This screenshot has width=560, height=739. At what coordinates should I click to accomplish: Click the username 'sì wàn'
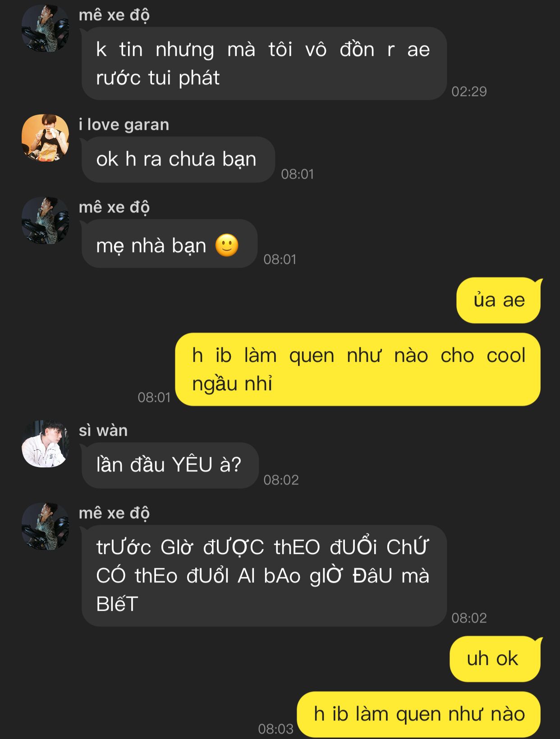click(x=103, y=430)
